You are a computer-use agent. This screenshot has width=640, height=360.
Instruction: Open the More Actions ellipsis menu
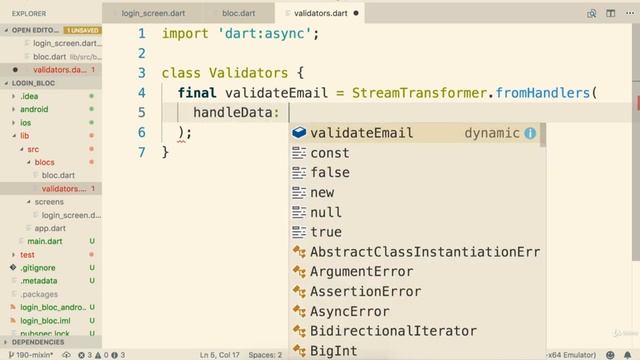(630, 13)
